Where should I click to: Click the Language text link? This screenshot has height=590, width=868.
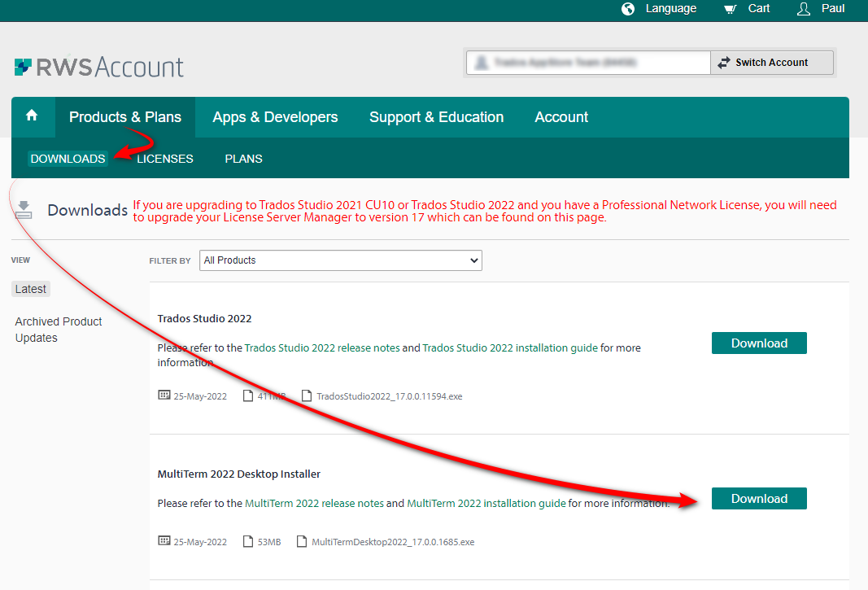pos(671,8)
